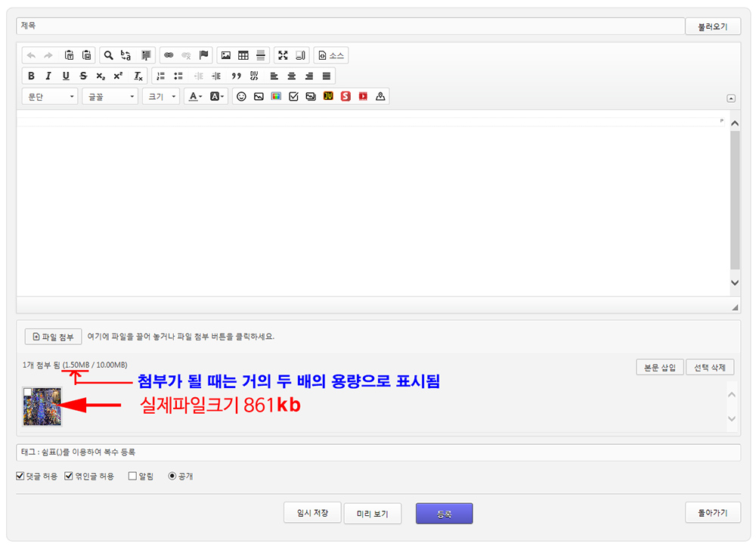Toggle the 댓글 허용 checkbox

tap(20, 477)
